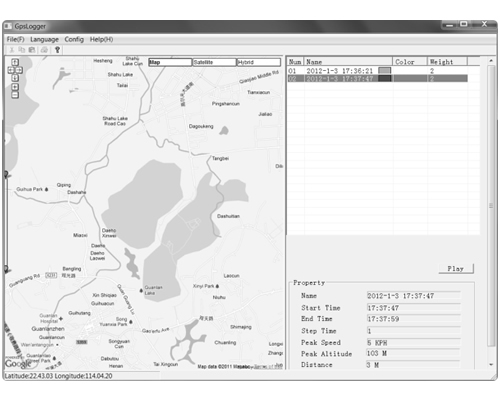Image resolution: width=500 pixels, height=400 pixels.
Task: Click Num cell 02 in track list
Action: 292,79
